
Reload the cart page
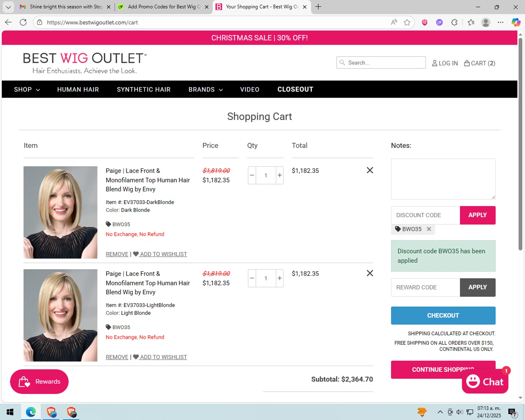pos(23,22)
